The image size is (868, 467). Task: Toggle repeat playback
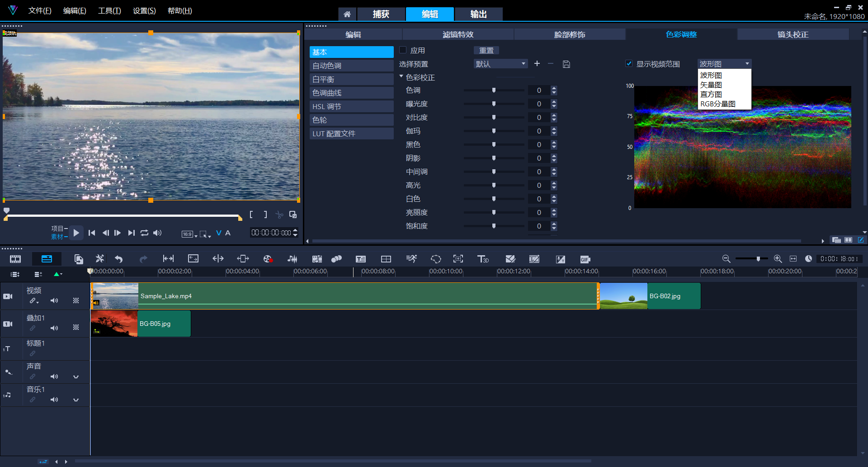click(144, 233)
